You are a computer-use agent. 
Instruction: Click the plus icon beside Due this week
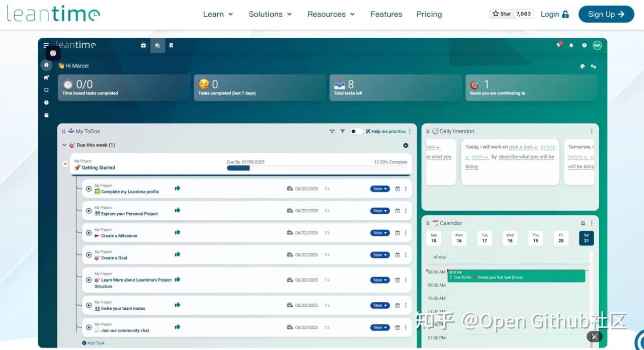[406, 145]
